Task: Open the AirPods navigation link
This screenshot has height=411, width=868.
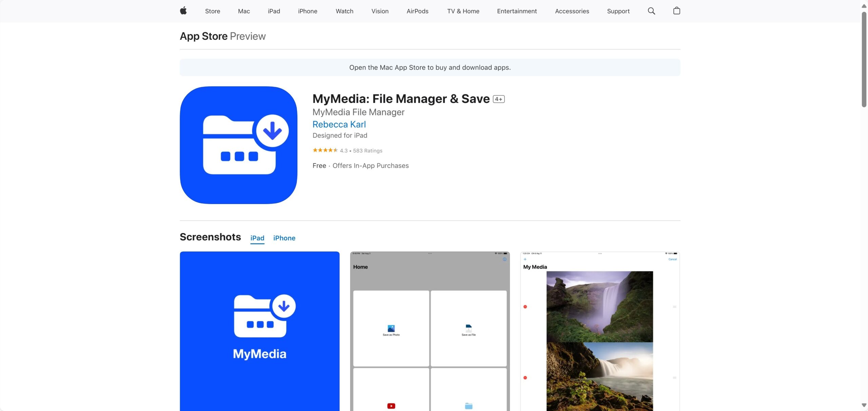Action: (x=417, y=11)
